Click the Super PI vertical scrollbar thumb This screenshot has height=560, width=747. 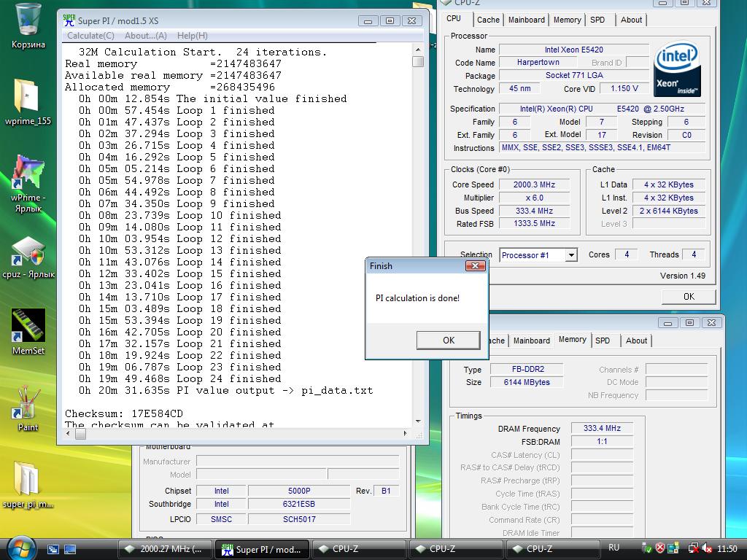point(418,61)
